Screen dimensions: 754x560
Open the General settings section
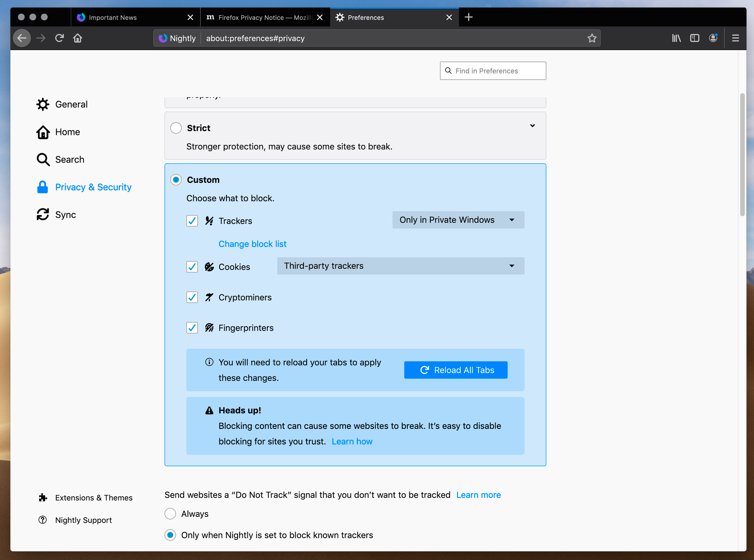(x=71, y=104)
